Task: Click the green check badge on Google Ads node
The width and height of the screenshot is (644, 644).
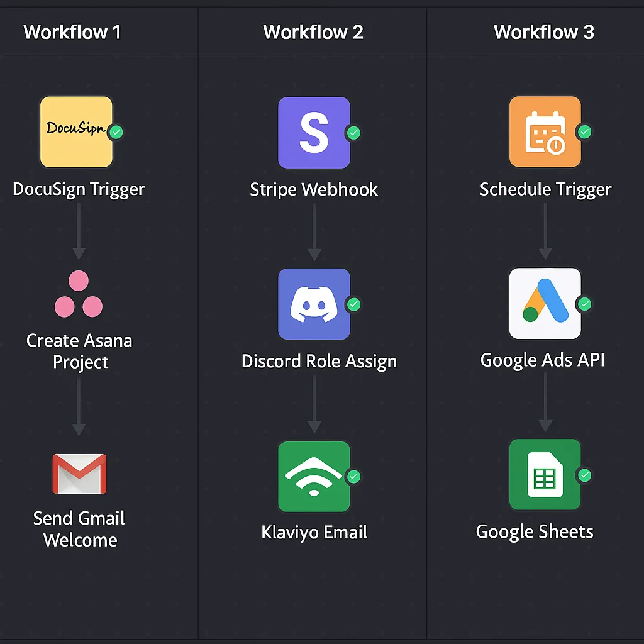Action: 584,304
